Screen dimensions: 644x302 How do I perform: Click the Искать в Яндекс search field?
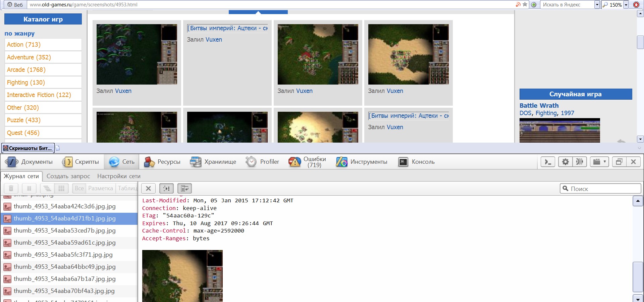point(567,5)
